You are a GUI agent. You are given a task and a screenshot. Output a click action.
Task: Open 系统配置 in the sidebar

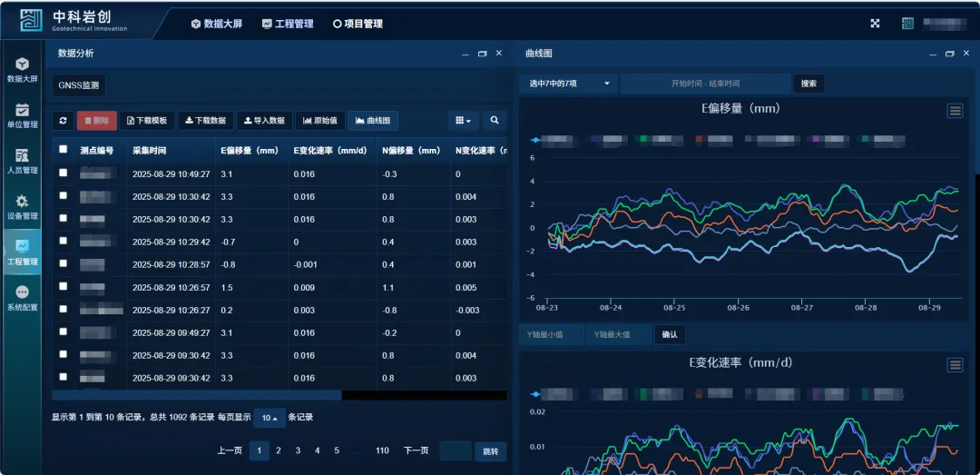(22, 298)
